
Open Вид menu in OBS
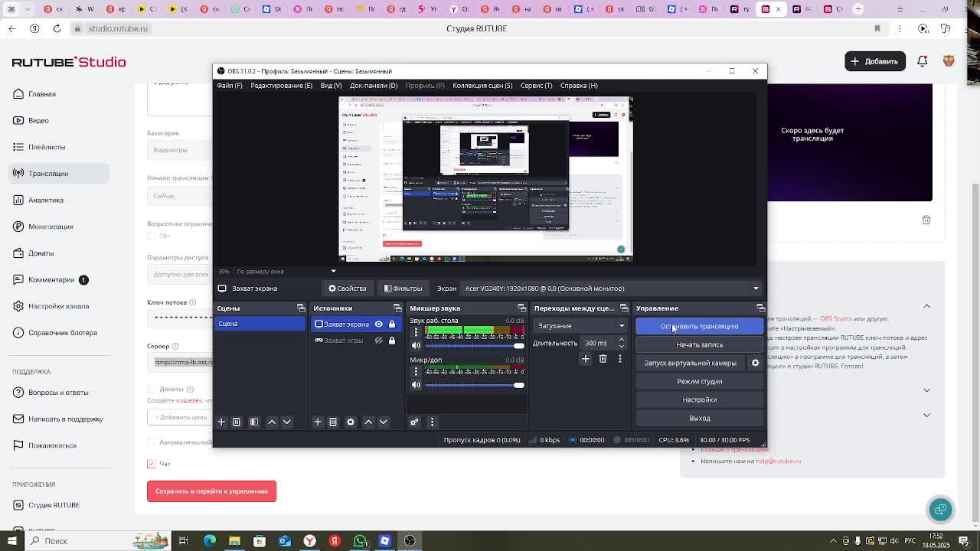(x=331, y=86)
